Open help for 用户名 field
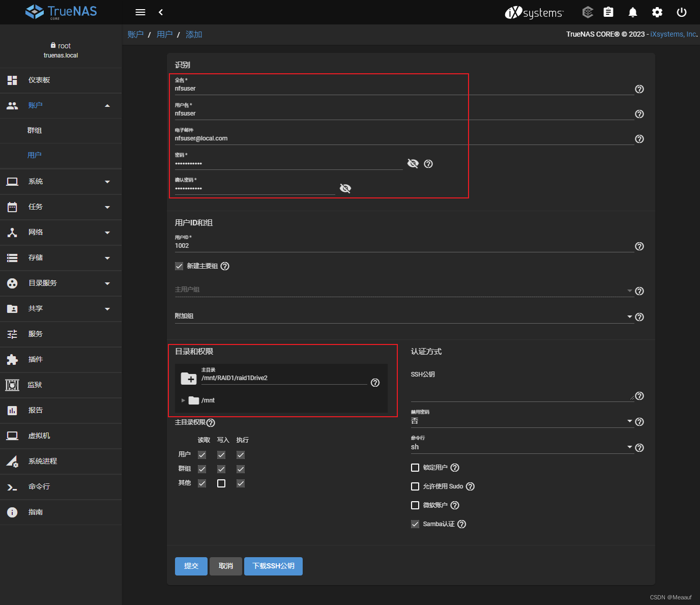The image size is (700, 605). point(639,114)
